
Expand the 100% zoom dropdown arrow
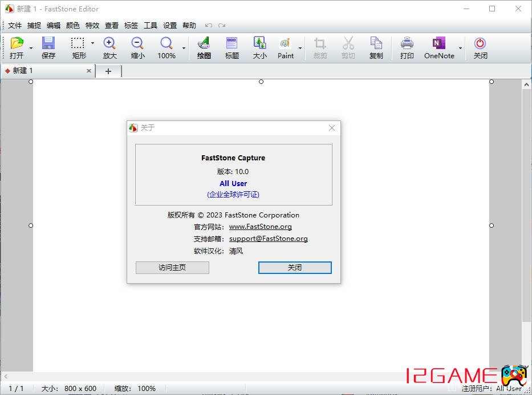[x=184, y=48]
